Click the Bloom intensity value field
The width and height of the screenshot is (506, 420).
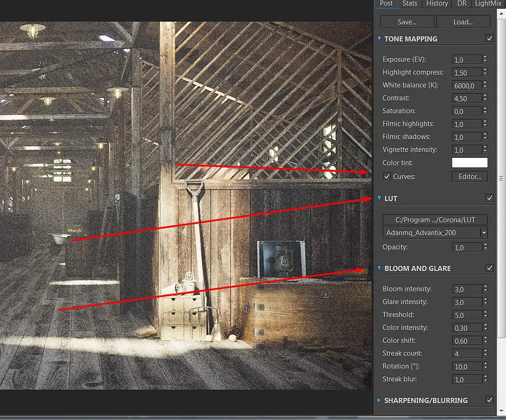[x=467, y=289]
